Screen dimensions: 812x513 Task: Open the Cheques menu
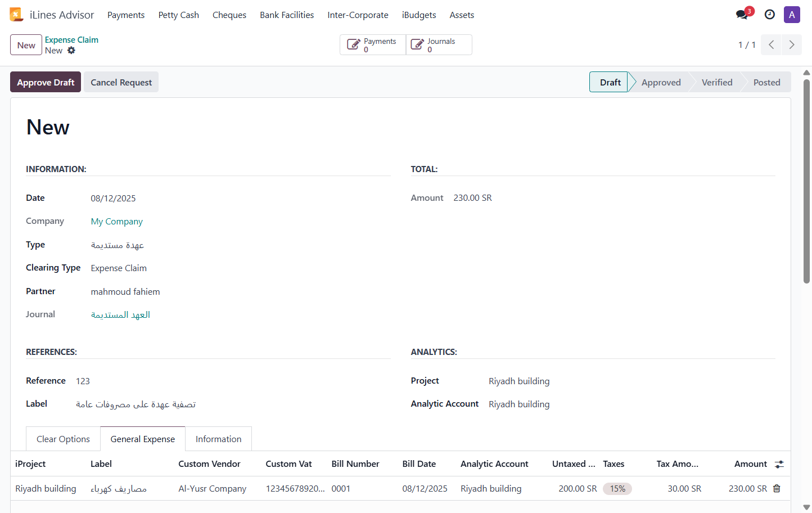click(x=229, y=15)
